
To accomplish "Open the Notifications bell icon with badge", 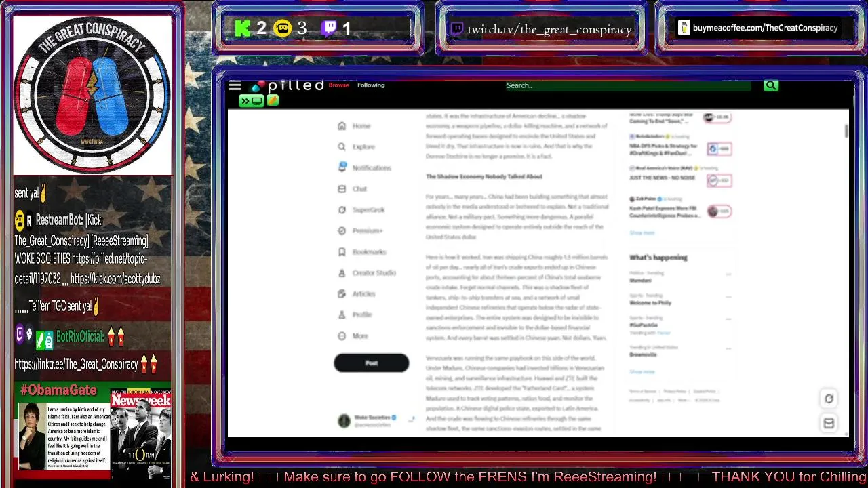I will point(342,167).
